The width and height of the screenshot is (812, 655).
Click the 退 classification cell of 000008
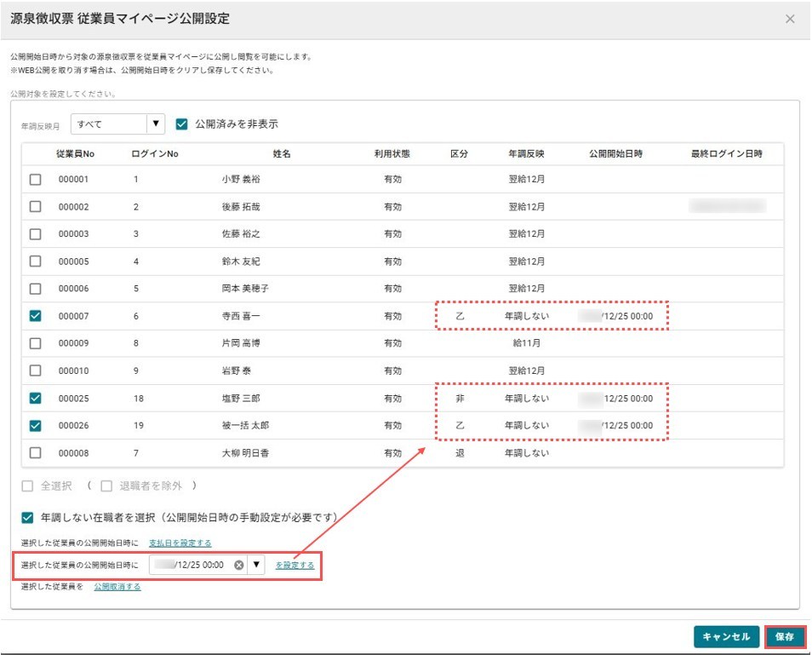pyautogui.click(x=460, y=453)
